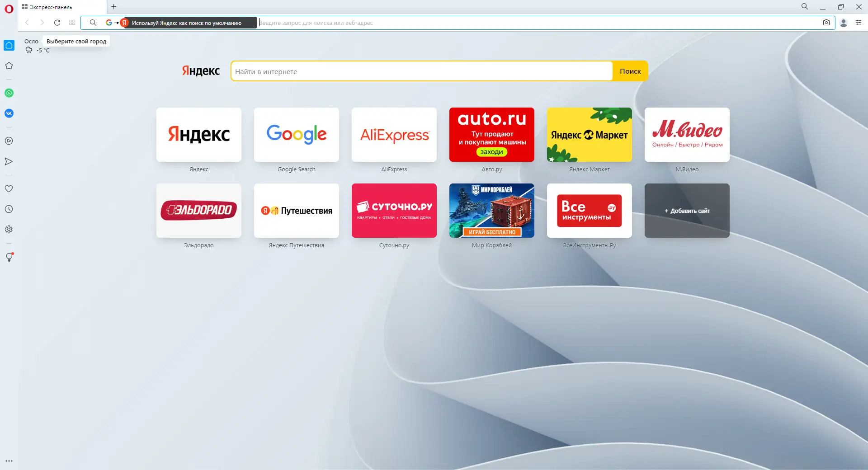Image resolution: width=868 pixels, height=470 pixels.
Task: Open the Яндекс speed dial tile
Action: 199,135
